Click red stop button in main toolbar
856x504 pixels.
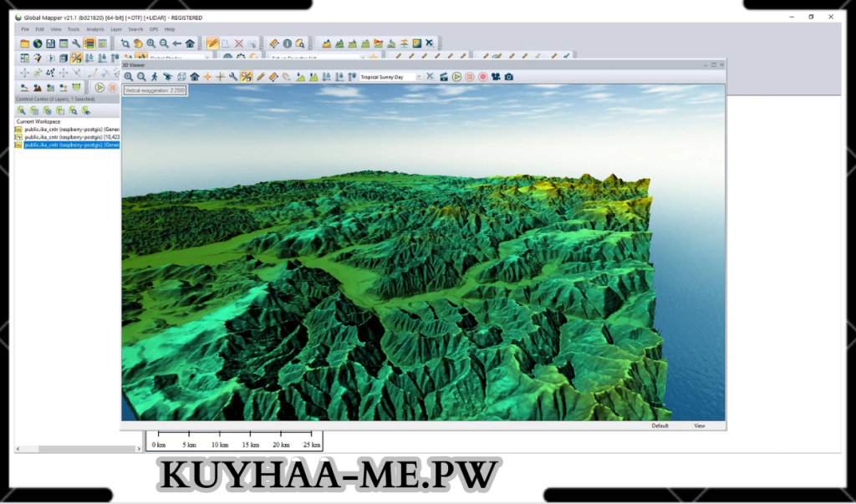pos(113,88)
